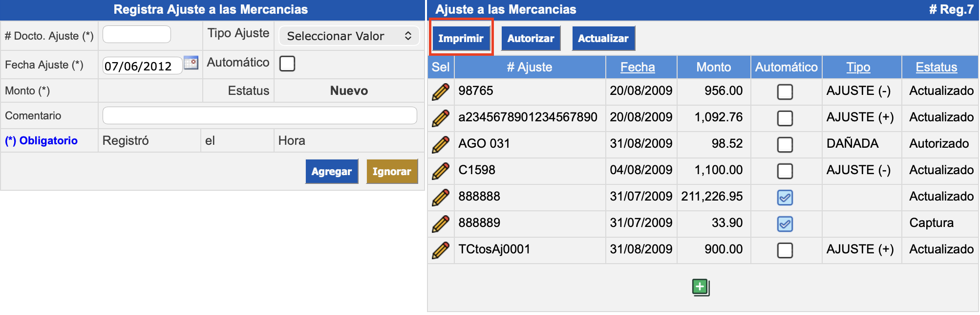Click pencil icon beside adjustment 888888
This screenshot has width=980, height=315.
(x=440, y=197)
